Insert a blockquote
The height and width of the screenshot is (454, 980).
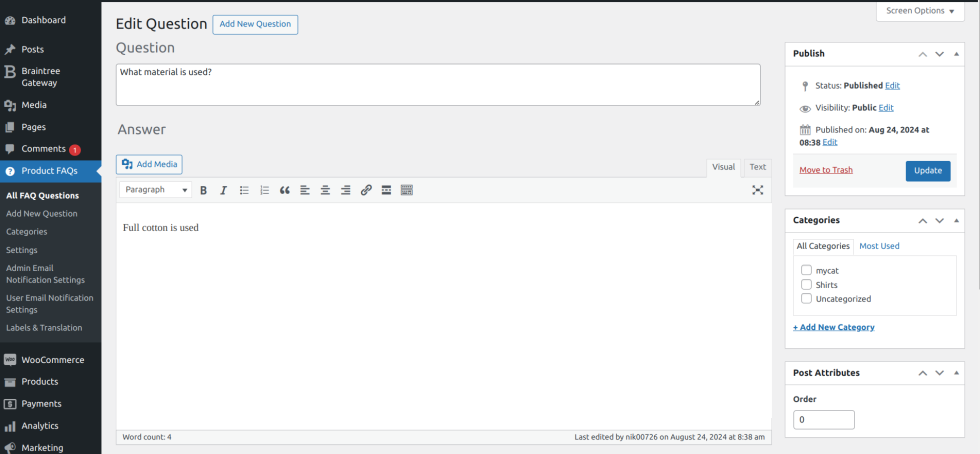pyautogui.click(x=284, y=190)
